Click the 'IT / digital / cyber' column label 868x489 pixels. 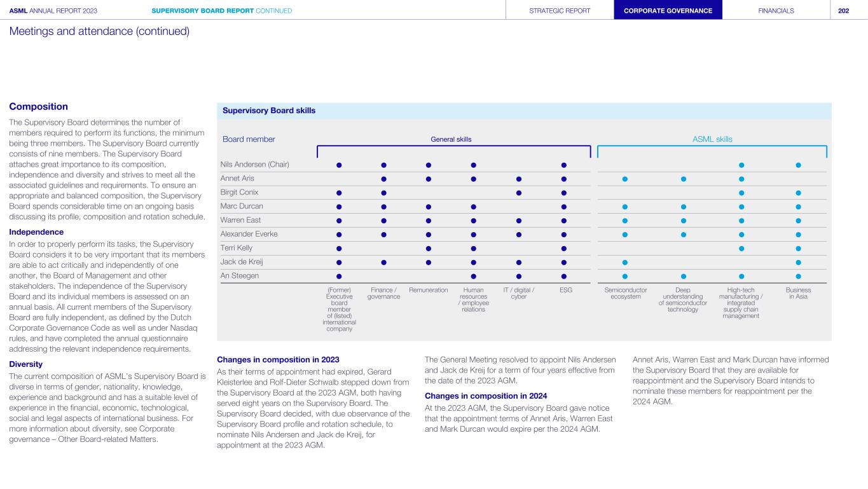pos(519,293)
